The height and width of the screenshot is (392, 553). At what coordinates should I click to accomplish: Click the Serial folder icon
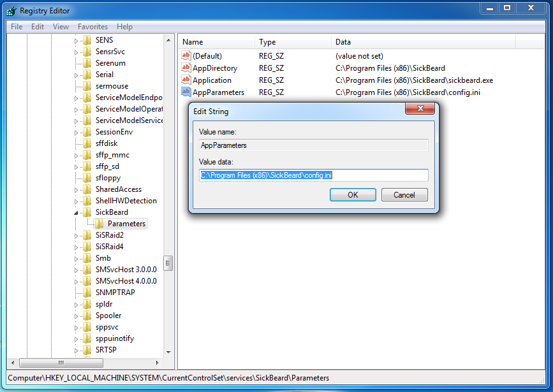[87, 75]
